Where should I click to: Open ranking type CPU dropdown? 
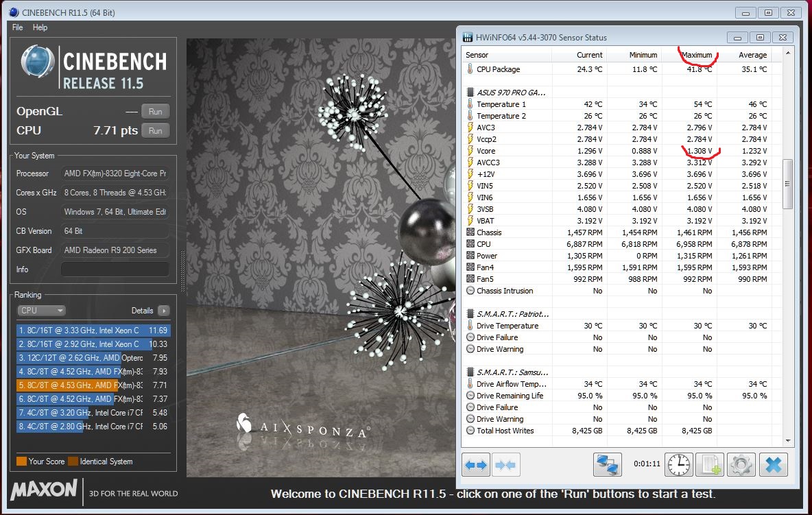pos(41,310)
